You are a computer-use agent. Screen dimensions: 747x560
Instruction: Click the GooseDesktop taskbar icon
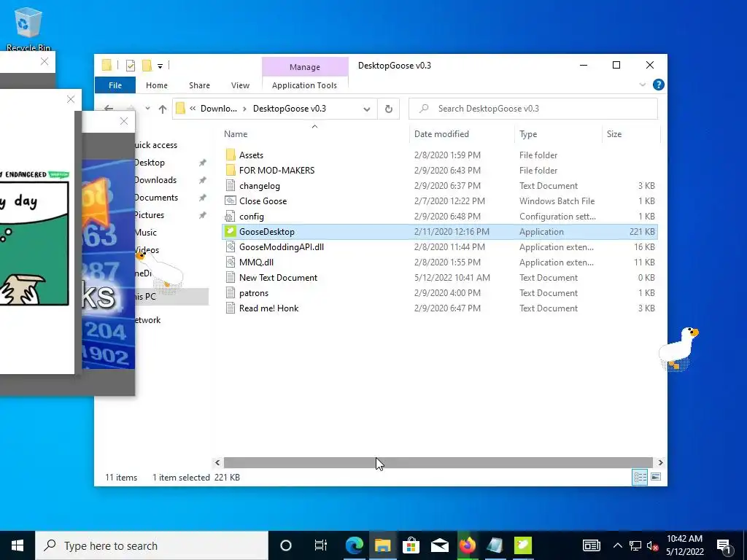click(523, 545)
